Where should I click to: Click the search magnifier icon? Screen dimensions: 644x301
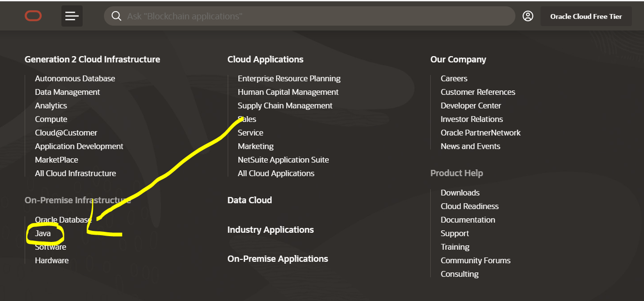[x=117, y=16]
